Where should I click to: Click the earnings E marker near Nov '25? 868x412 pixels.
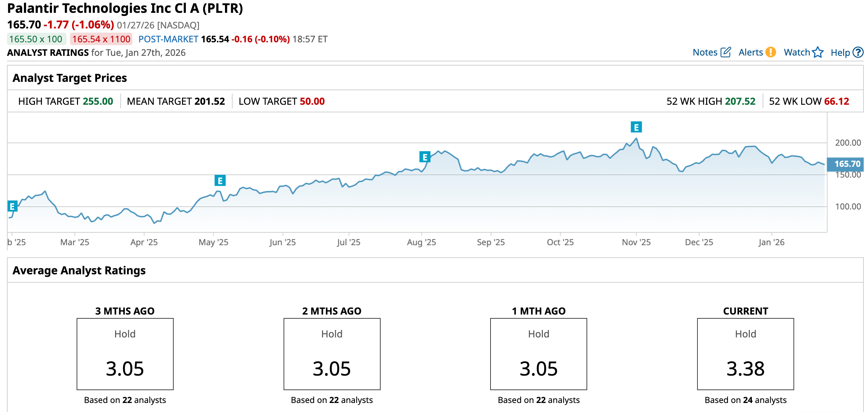(x=636, y=127)
